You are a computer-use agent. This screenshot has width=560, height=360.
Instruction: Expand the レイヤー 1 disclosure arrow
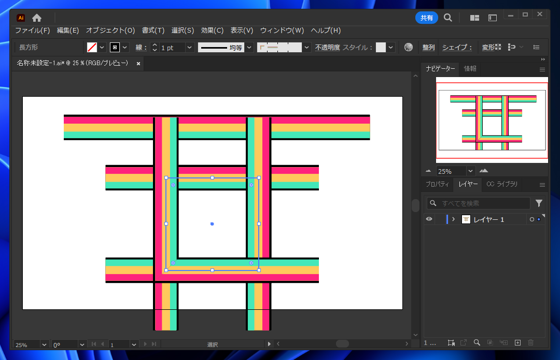coord(454,219)
